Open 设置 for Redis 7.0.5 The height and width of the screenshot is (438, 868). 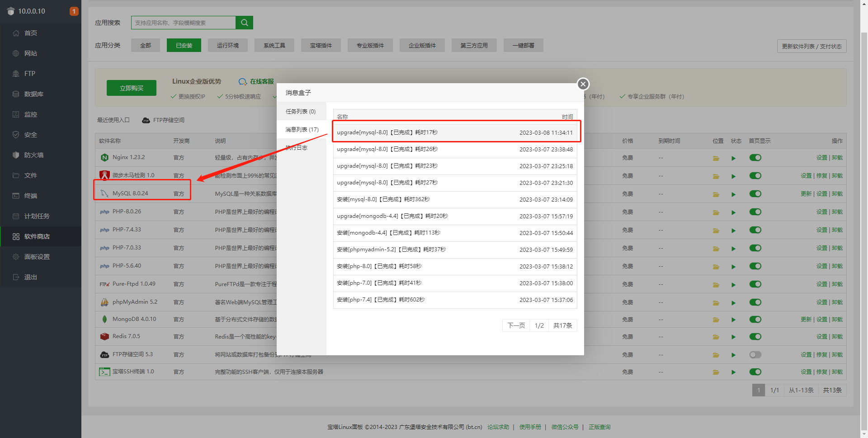pyautogui.click(x=822, y=337)
